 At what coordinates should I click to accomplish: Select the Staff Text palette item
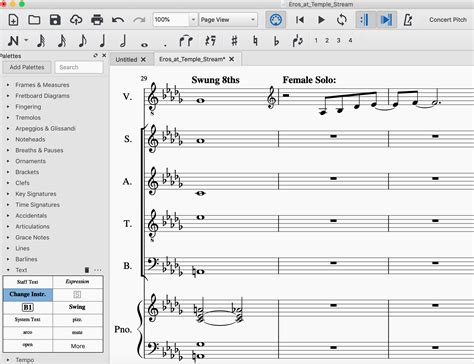[28, 282]
